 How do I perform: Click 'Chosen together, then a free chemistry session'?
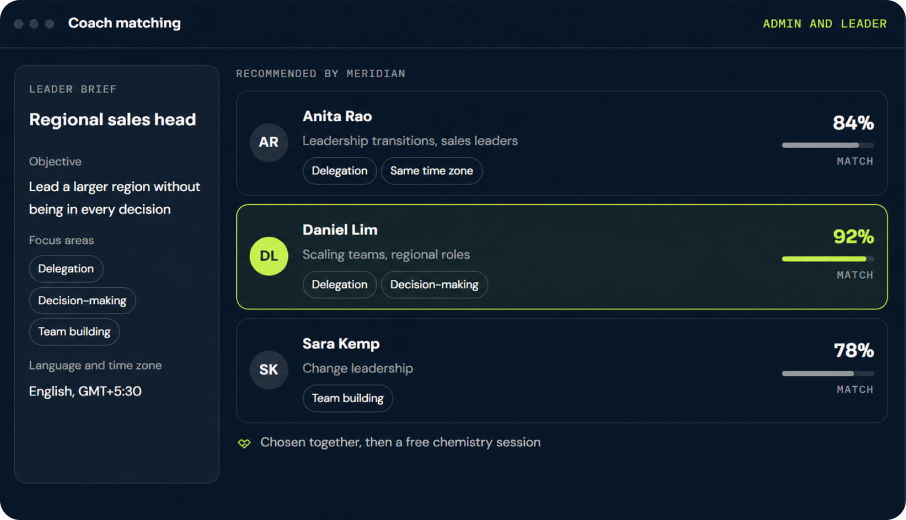(400, 443)
